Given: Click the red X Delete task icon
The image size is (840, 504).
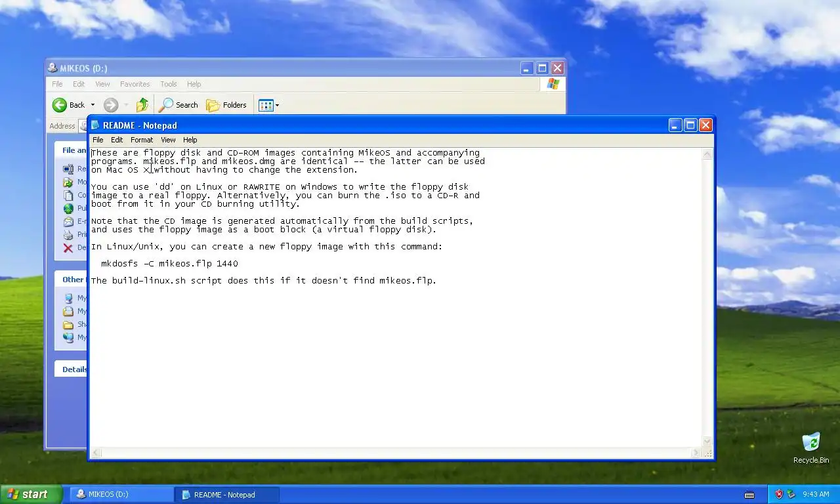Looking at the screenshot, I should [x=68, y=247].
